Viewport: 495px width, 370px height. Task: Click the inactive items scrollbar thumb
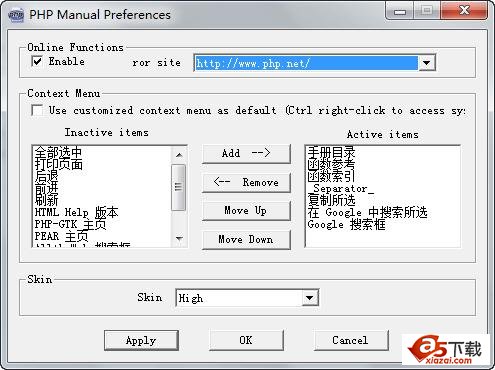click(x=179, y=187)
